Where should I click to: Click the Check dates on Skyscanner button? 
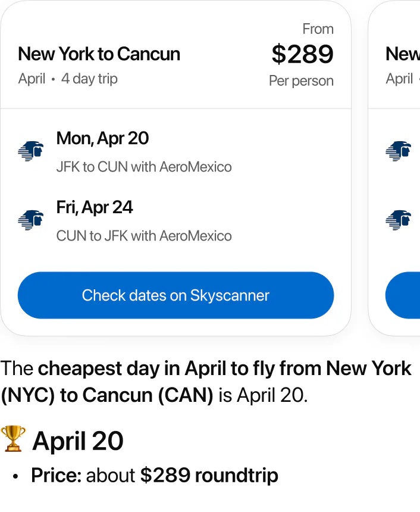175,295
